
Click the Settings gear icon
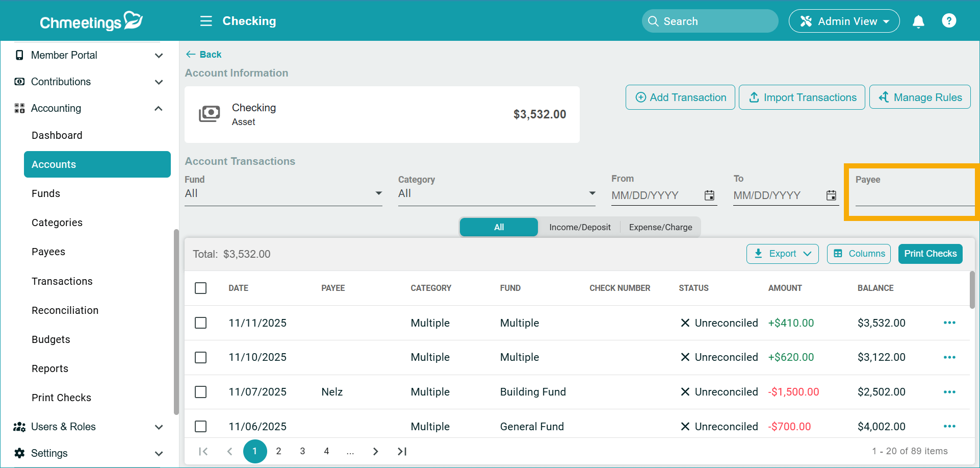(19, 453)
